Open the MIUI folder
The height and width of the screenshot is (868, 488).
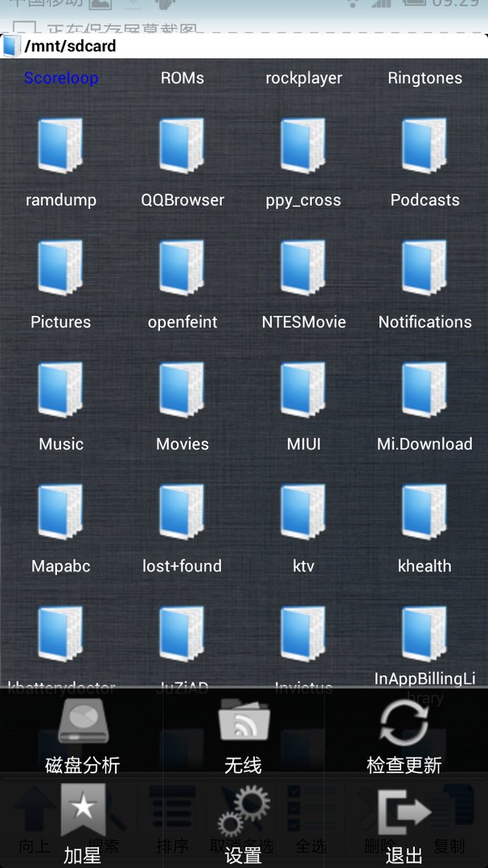pos(304,405)
